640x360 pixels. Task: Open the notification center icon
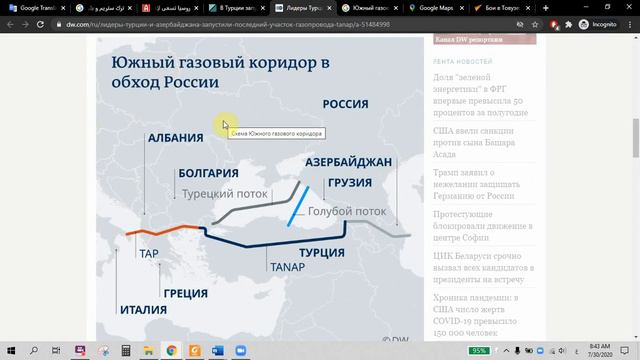[624, 351]
